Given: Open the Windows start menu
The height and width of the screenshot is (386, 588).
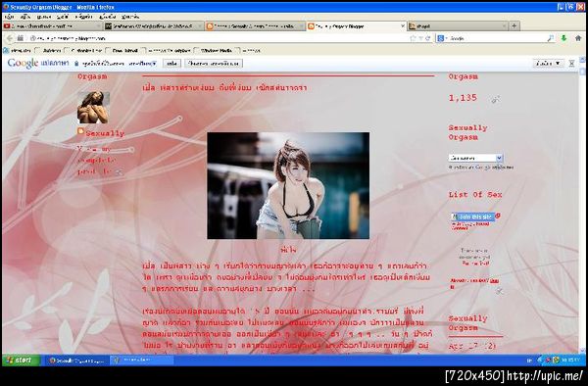Looking at the screenshot, I should (x=21, y=361).
